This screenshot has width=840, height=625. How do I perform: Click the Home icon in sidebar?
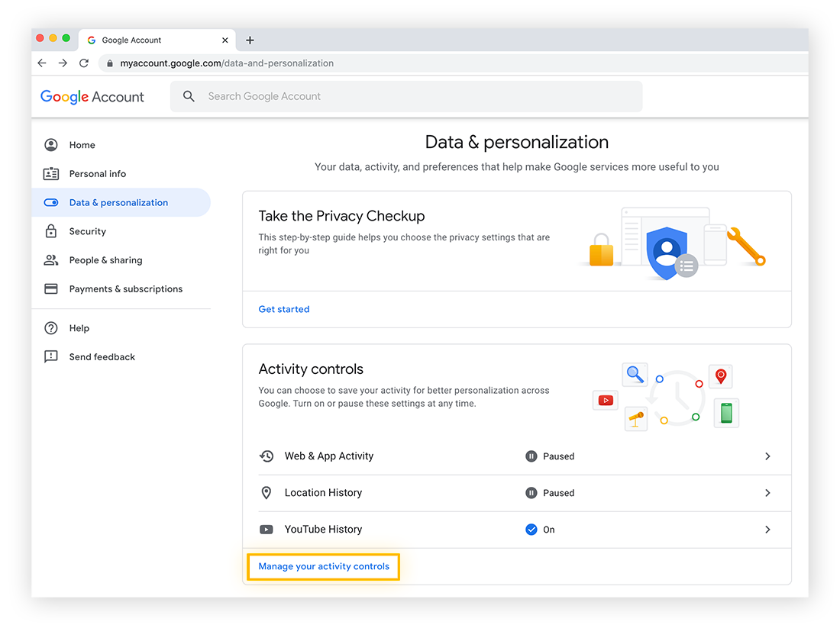click(50, 145)
